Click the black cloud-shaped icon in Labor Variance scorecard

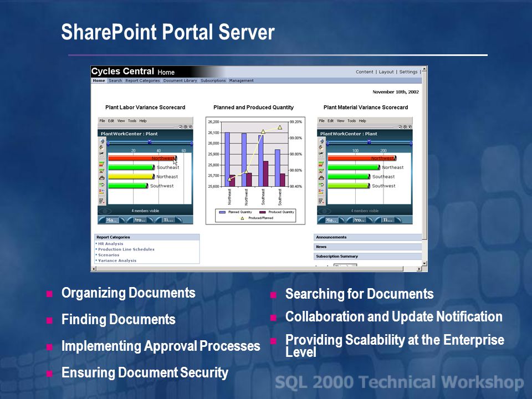pyautogui.click(x=102, y=178)
